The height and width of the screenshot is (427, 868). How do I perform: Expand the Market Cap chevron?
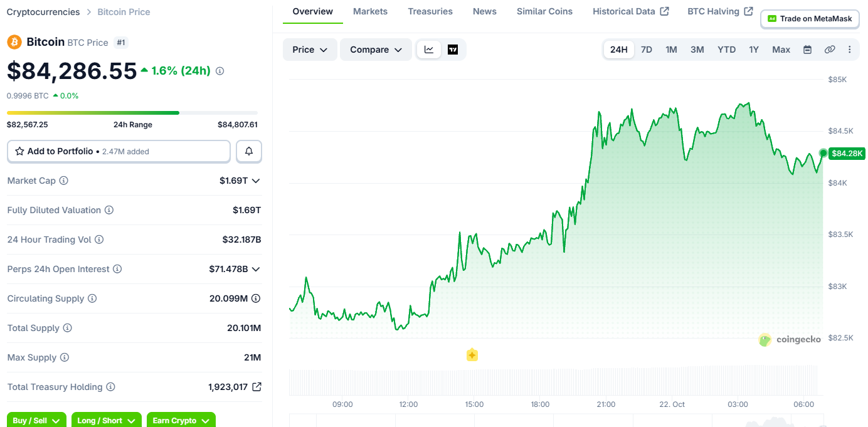tap(255, 181)
